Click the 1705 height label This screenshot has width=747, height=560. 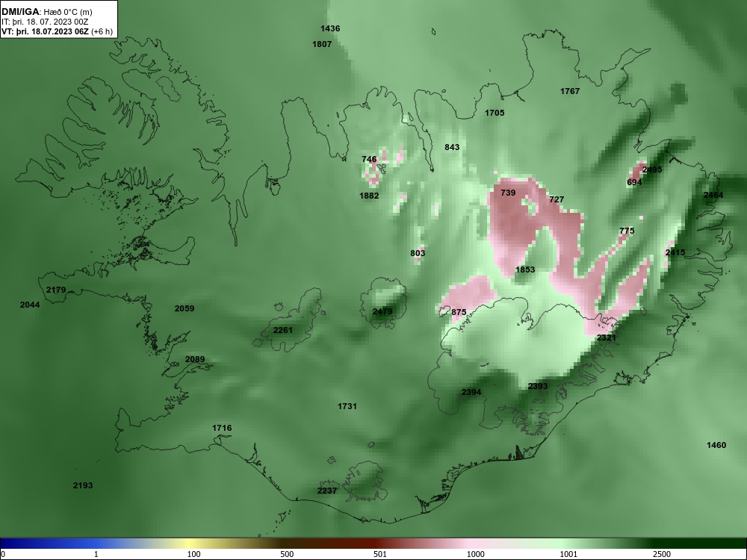point(495,113)
